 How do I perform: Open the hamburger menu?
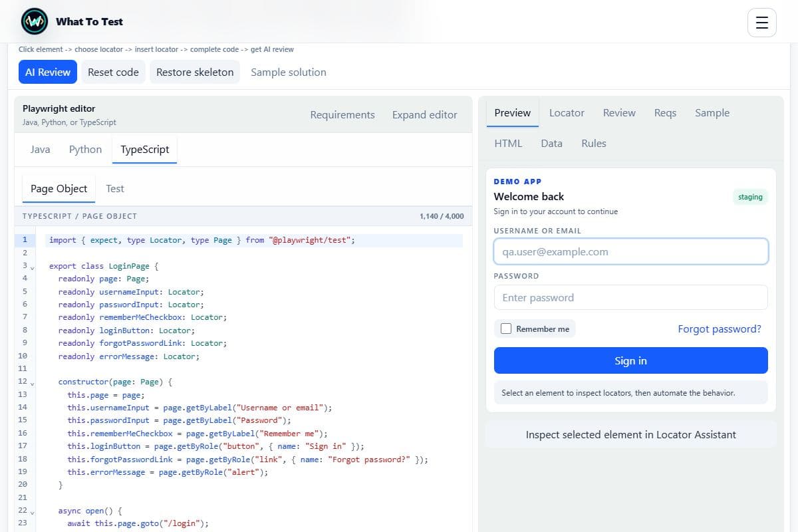pyautogui.click(x=762, y=23)
